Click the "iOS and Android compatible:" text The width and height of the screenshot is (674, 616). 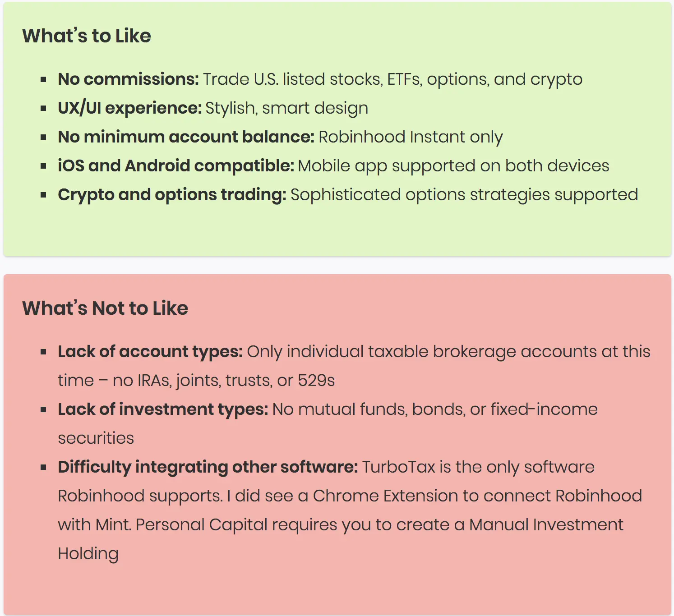176,166
